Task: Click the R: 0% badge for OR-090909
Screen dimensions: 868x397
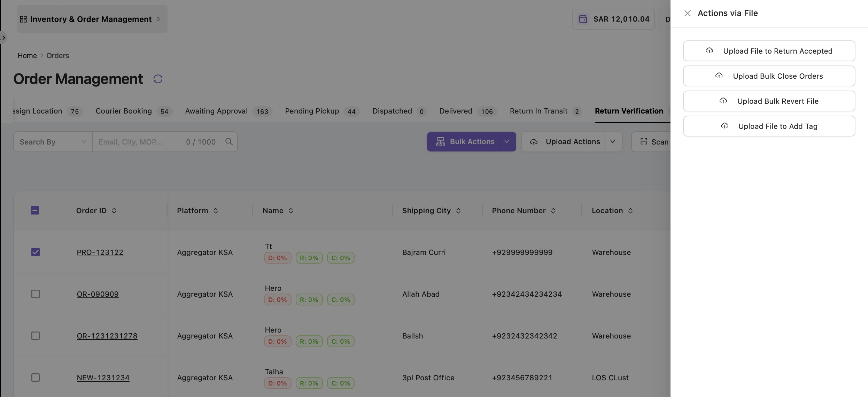Action: coord(309,300)
